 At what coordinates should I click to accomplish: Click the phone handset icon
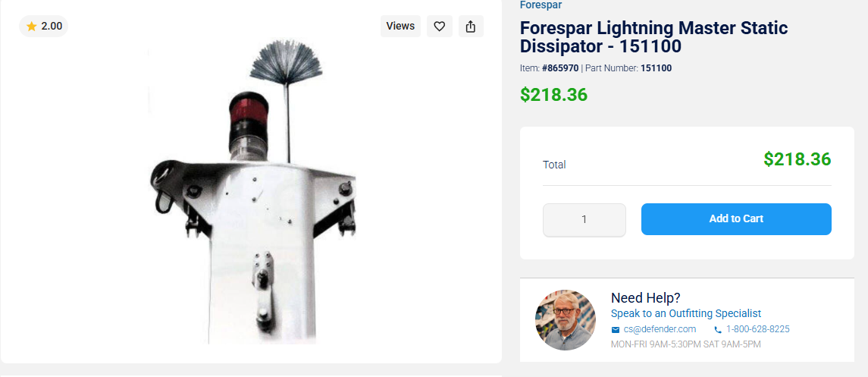[718, 329]
